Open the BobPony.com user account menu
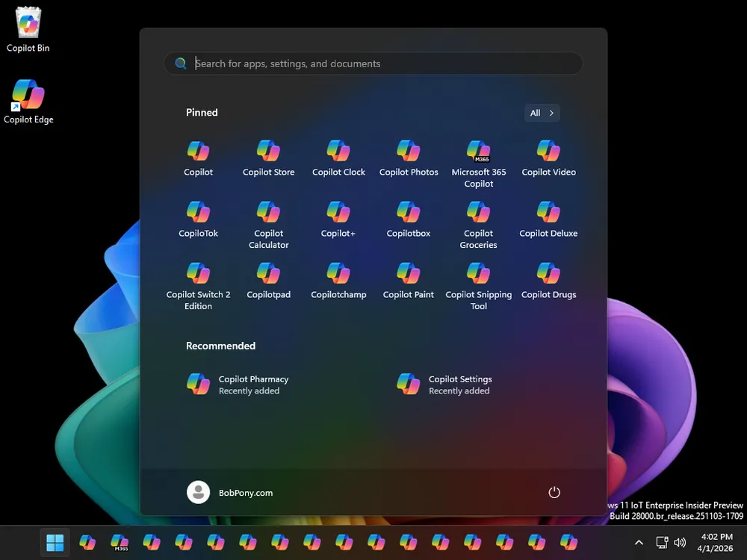Viewport: 747px width, 560px height. tap(230, 492)
